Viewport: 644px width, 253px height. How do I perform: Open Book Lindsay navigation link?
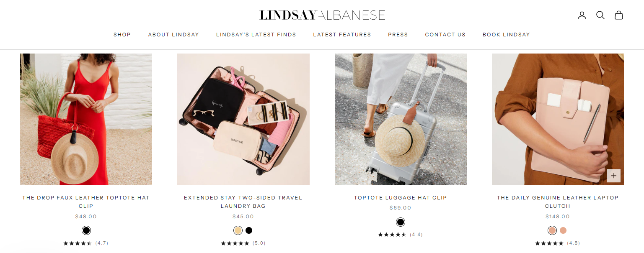pyautogui.click(x=506, y=35)
